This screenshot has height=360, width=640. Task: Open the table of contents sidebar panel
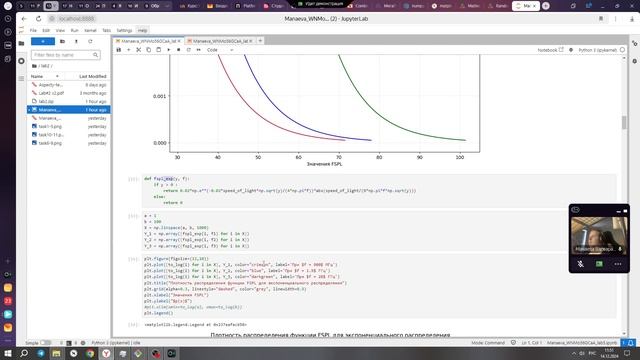point(21,78)
